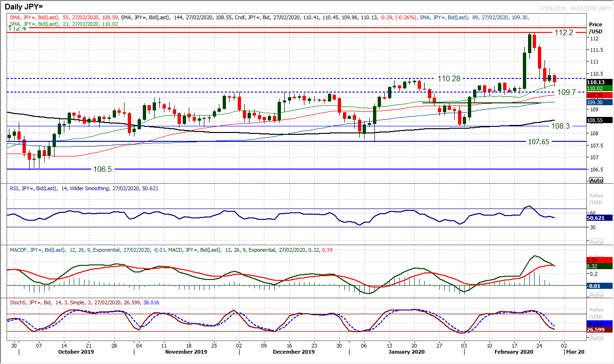
Task: Click the 108.55 black SMA price tag
Action: [x=599, y=120]
